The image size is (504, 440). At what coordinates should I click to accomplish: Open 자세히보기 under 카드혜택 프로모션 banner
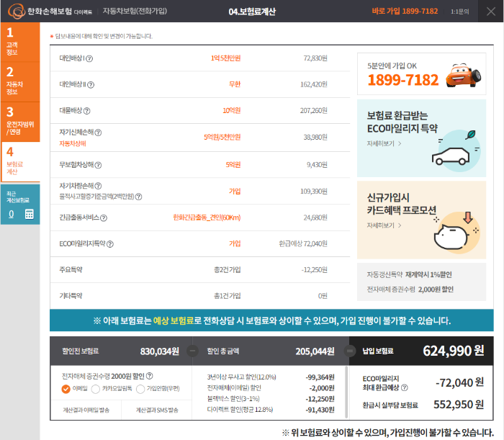[384, 225]
